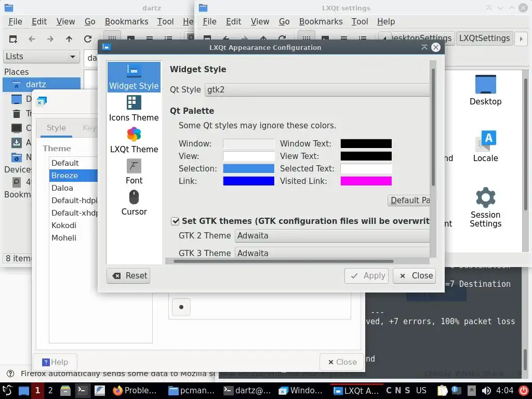This screenshot has width=532, height=399.
Task: Select the Moheli theme in the list
Action: (64, 238)
